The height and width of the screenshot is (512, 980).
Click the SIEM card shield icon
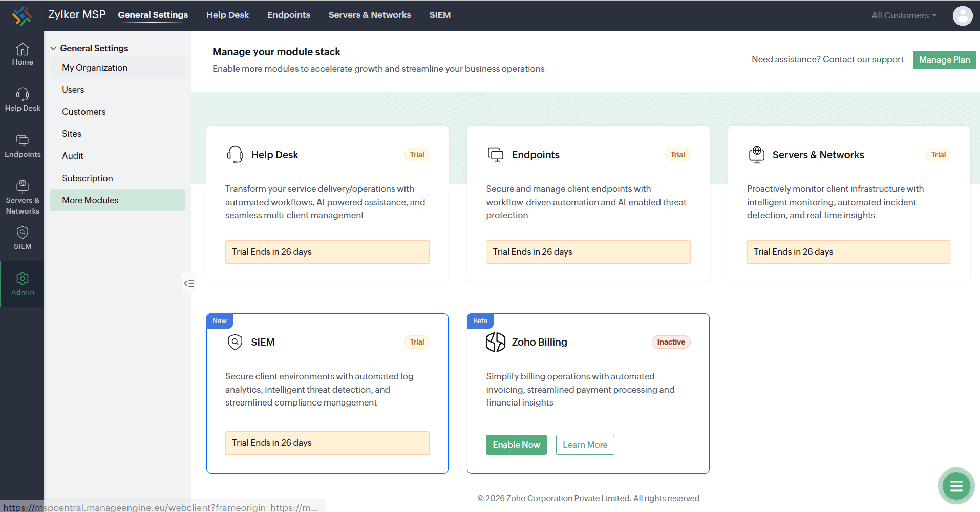point(235,342)
